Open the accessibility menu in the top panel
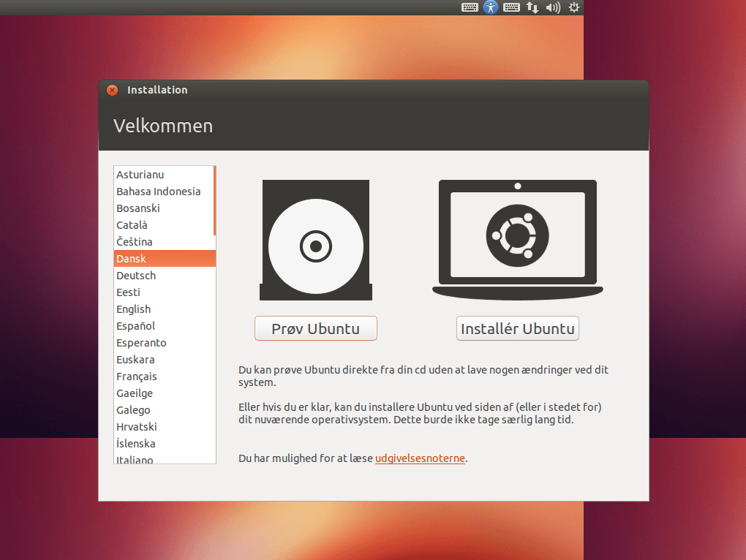The image size is (746, 560). click(x=490, y=7)
